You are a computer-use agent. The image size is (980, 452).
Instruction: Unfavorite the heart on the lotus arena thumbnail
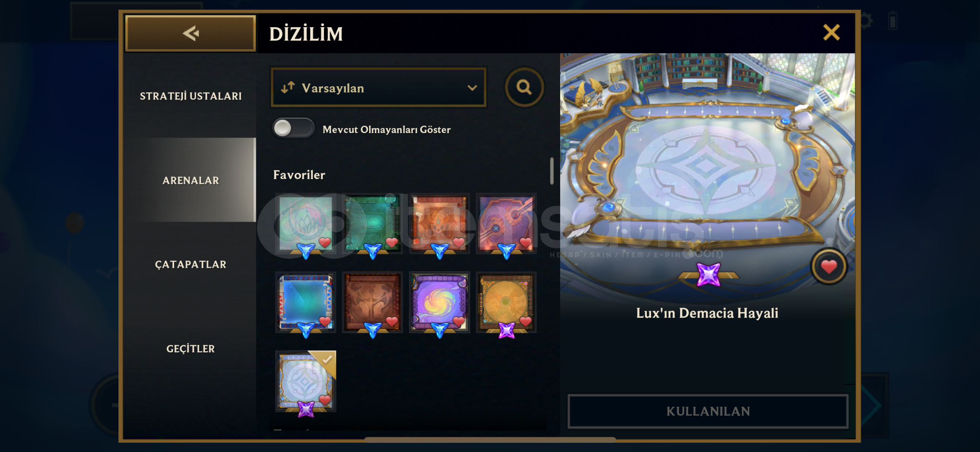[x=325, y=242]
